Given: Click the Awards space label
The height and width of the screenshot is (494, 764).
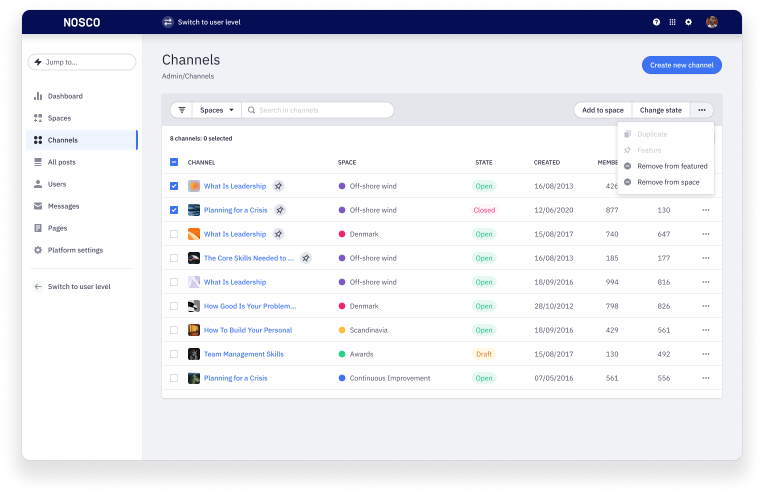Looking at the screenshot, I should click(362, 354).
